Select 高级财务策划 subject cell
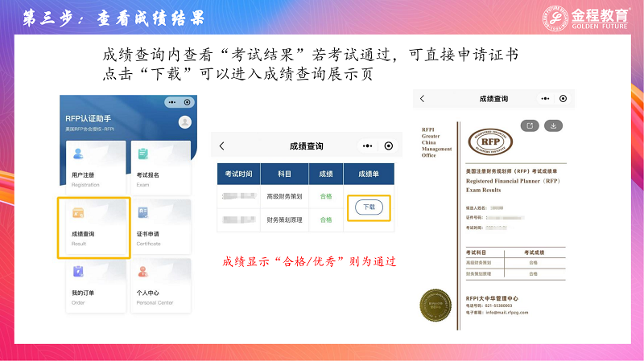 (x=284, y=196)
